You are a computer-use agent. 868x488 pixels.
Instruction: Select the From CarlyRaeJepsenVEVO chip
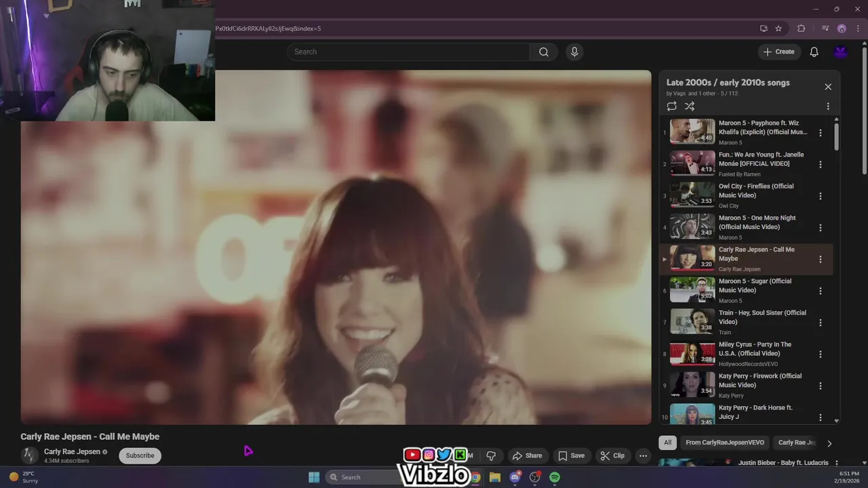click(724, 443)
